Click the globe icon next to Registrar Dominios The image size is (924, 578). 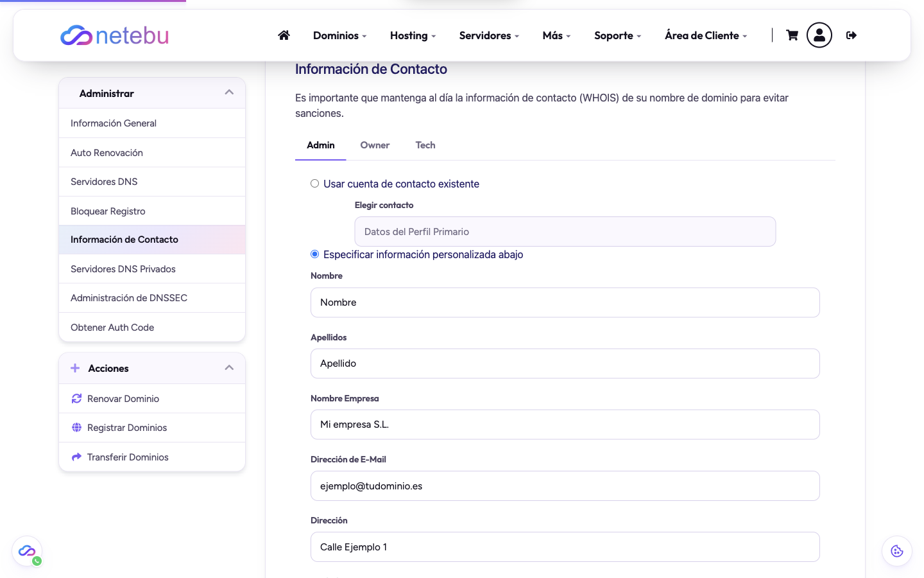click(x=76, y=428)
